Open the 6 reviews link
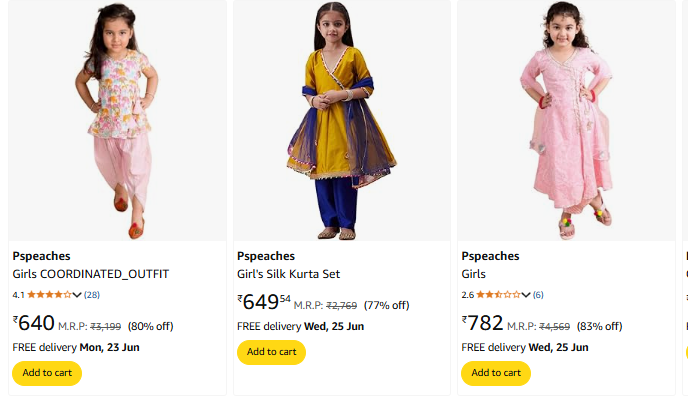This screenshot has width=688, height=399. [538, 295]
